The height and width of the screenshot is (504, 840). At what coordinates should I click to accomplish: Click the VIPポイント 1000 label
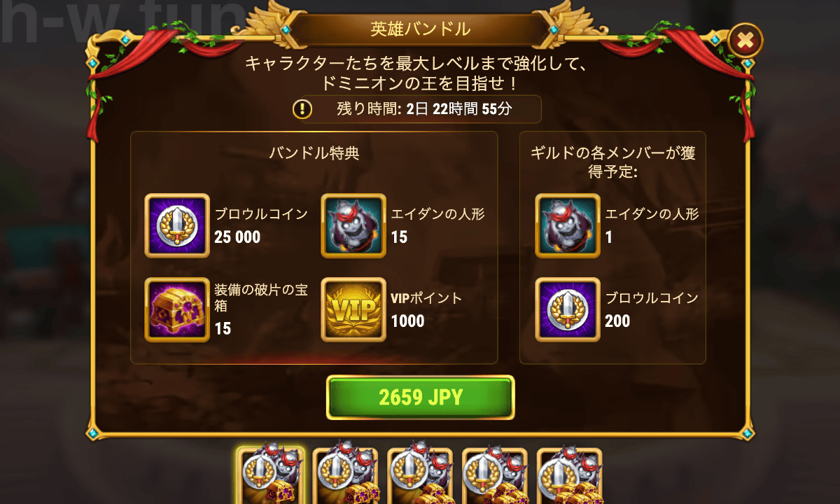(426, 309)
